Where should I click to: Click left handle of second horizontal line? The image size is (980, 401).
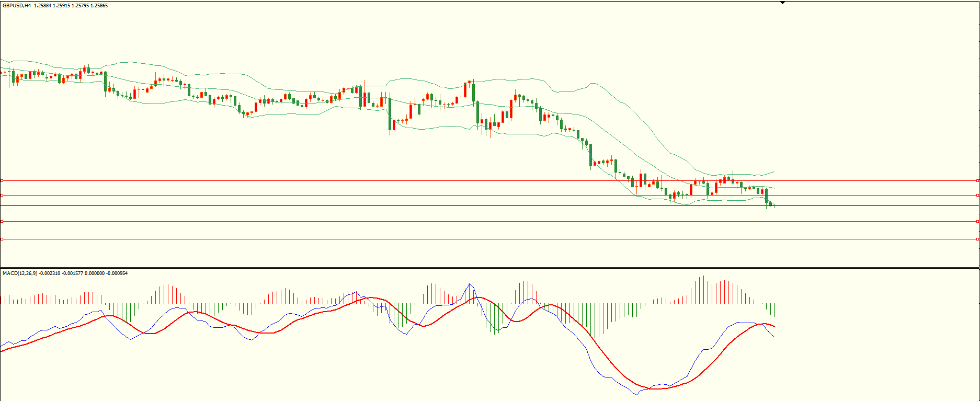coord(2,195)
